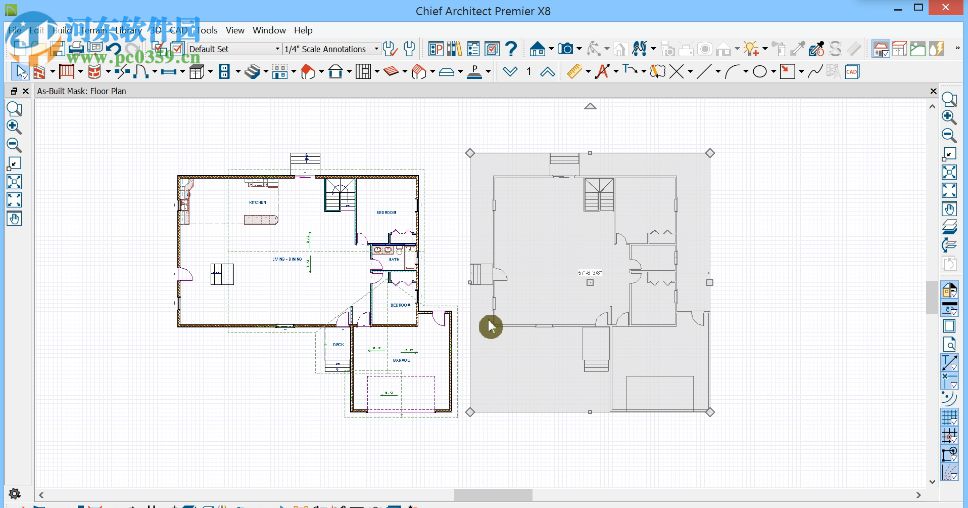The width and height of the screenshot is (968, 508).
Task: Close the As-Built Mask: Floor Plan view
Action: pyautogui.click(x=933, y=91)
